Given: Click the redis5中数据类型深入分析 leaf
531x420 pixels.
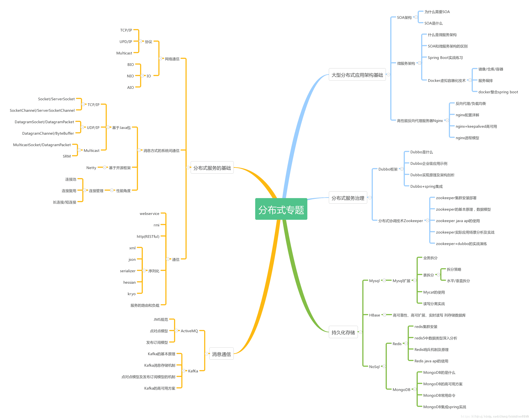Looking at the screenshot, I should 435,338.
